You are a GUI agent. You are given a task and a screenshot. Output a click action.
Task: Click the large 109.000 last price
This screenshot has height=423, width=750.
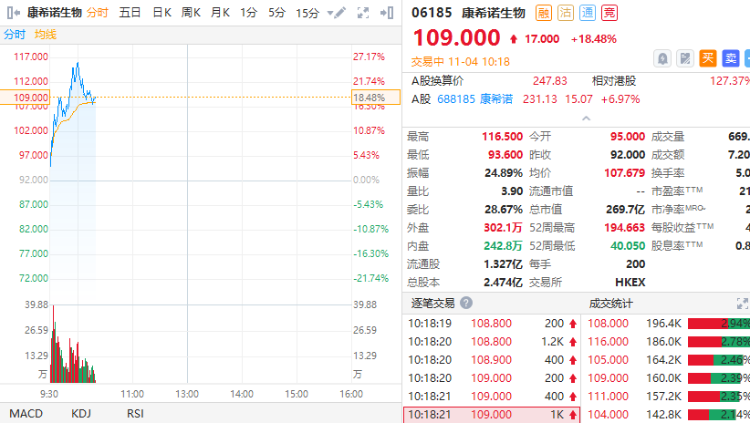point(456,38)
